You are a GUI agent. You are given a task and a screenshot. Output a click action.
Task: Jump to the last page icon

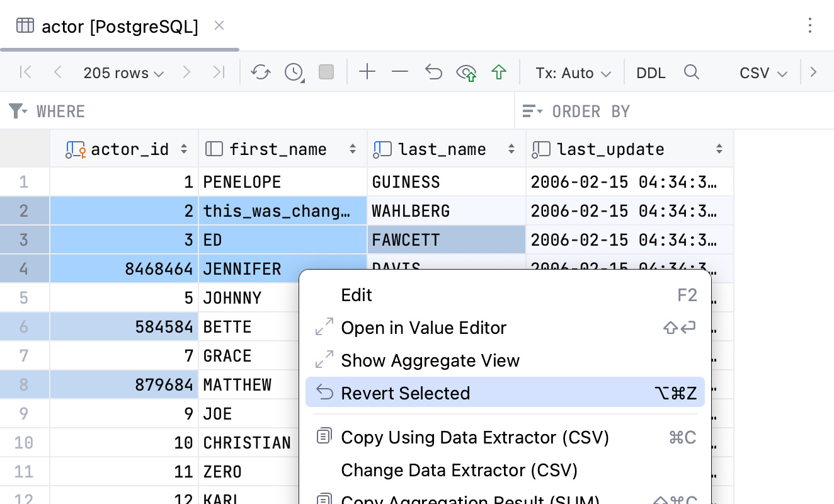pos(219,72)
